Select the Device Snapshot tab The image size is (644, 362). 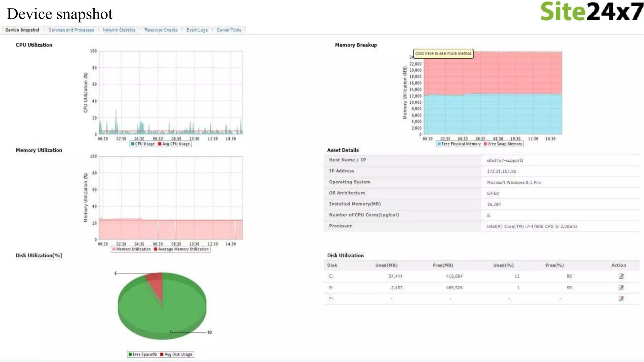pyautogui.click(x=22, y=30)
